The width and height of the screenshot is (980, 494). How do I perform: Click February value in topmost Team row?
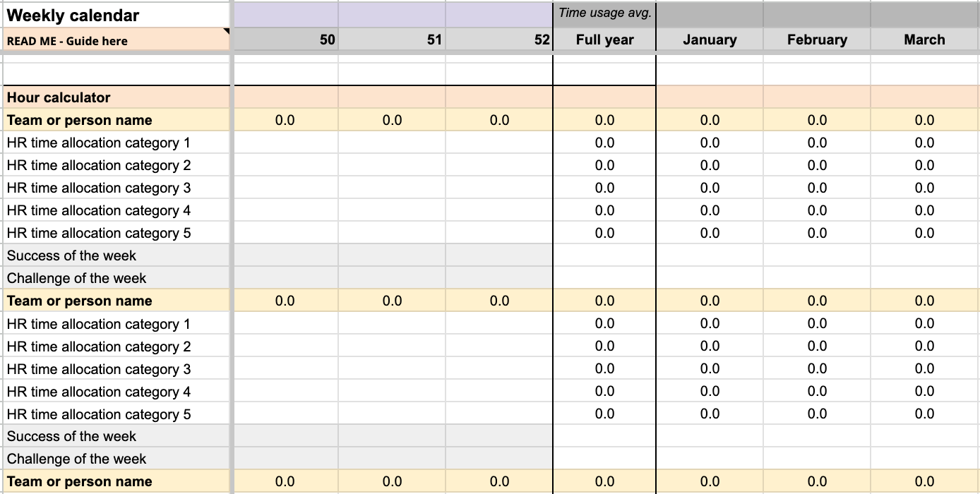(817, 120)
